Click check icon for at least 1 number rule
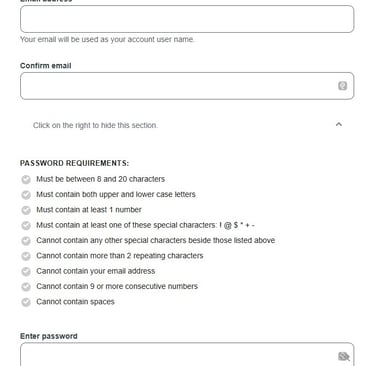 click(26, 210)
